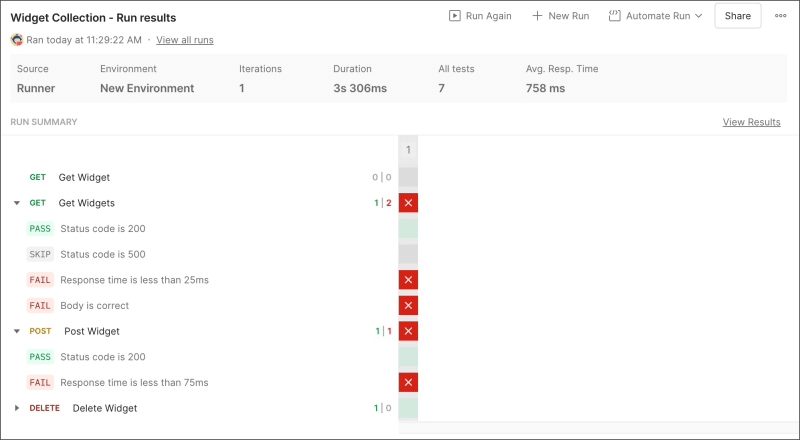Open the View Results link
Screen dimensions: 800x440
tap(752, 122)
